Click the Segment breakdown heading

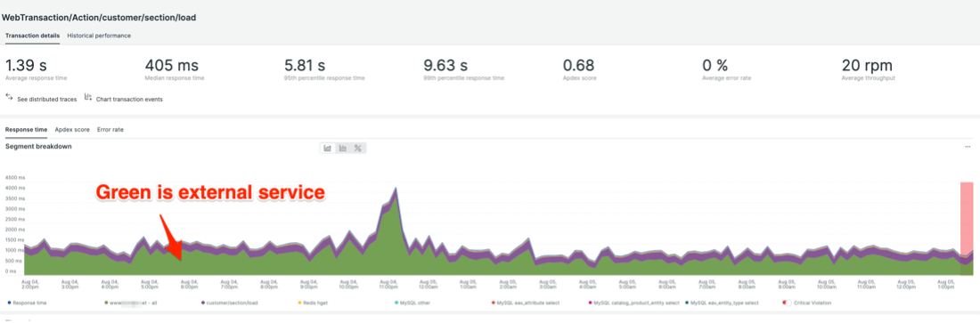click(38, 146)
